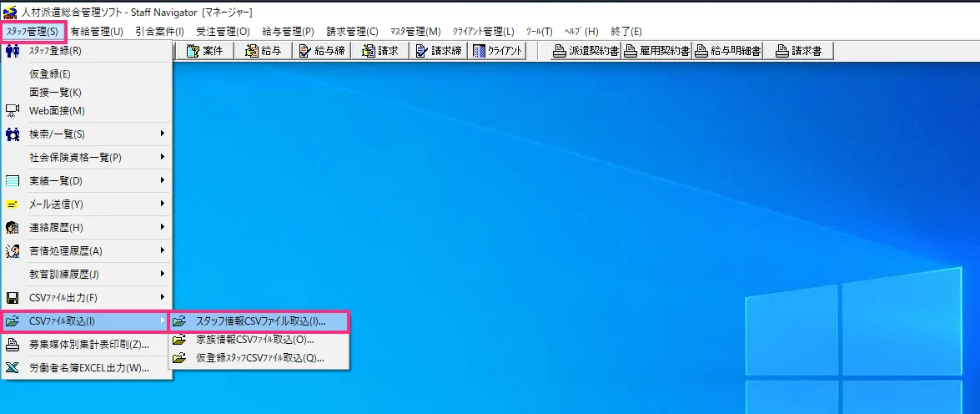Image resolution: width=980 pixels, height=414 pixels.
Task: Click the floppy disk icon beside CSVファイル出力(F)
Action: [12, 297]
